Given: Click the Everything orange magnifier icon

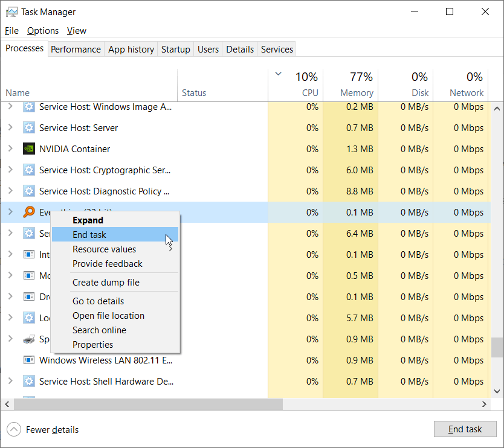Looking at the screenshot, I should (x=29, y=212).
